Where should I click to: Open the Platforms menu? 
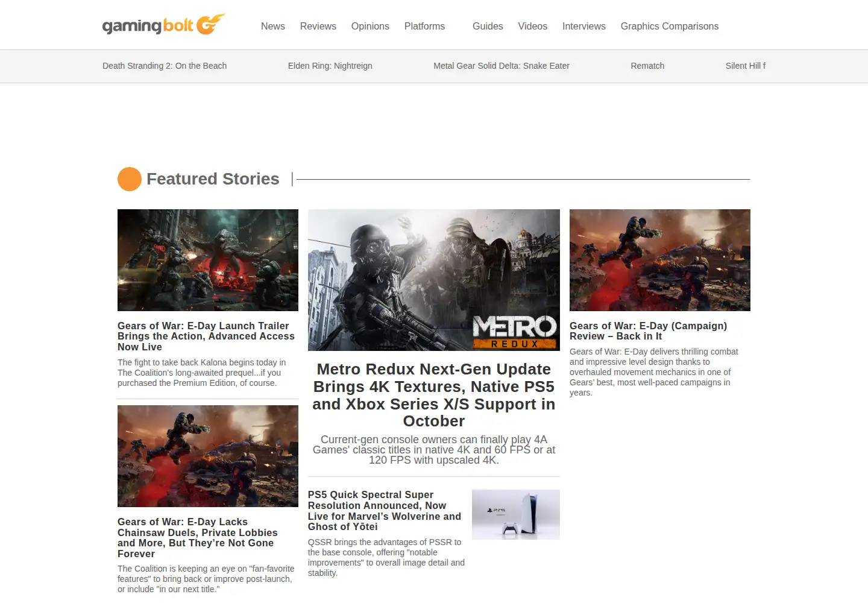[424, 27]
